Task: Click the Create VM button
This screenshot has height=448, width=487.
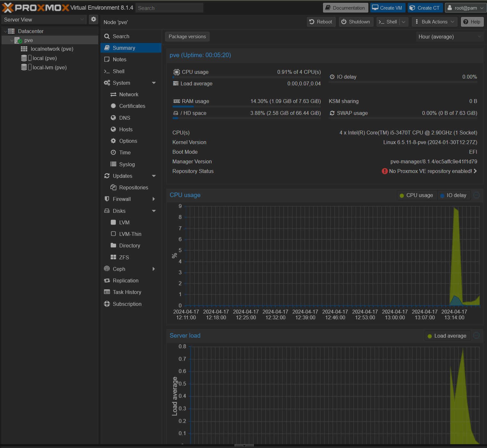Action: pyautogui.click(x=388, y=8)
